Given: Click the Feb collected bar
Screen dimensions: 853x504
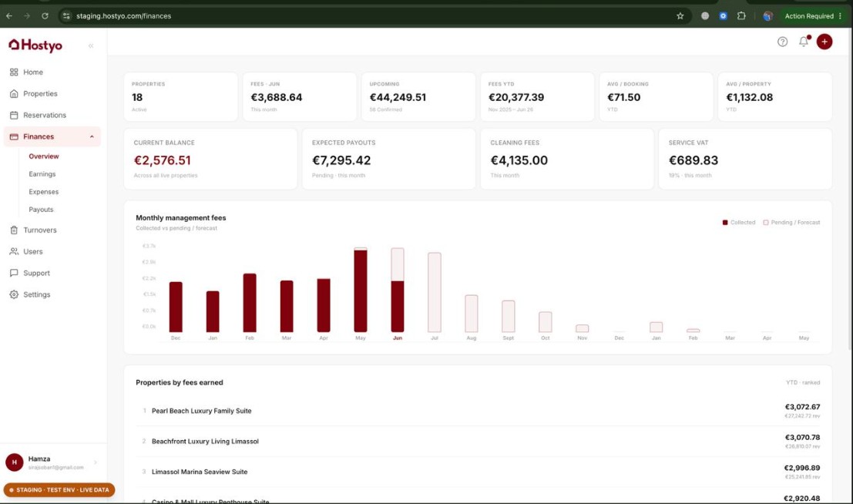Looking at the screenshot, I should click(x=250, y=303).
